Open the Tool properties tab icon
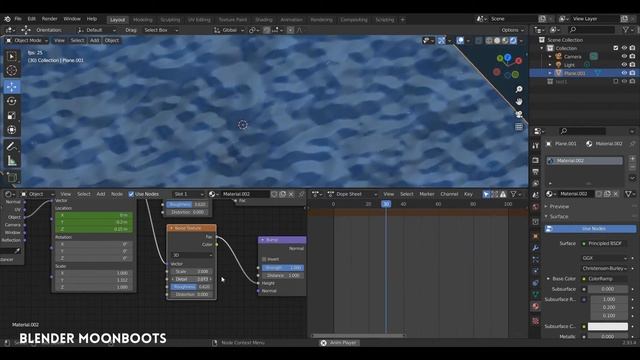The image size is (640, 360). (536, 146)
